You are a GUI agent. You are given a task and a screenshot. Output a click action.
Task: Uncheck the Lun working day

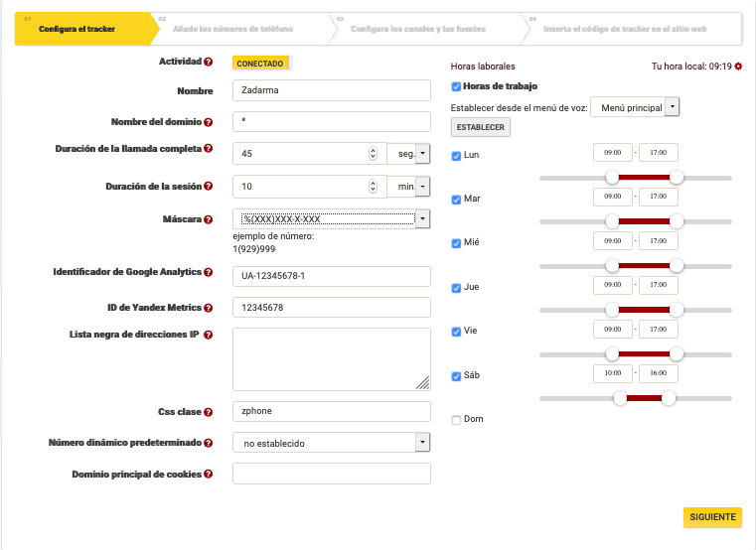tap(456, 156)
